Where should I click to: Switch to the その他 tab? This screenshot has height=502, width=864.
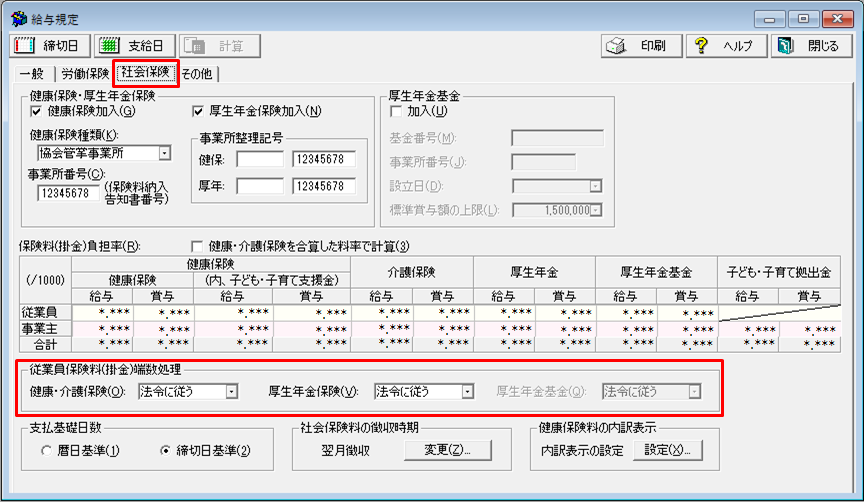pyautogui.click(x=199, y=73)
